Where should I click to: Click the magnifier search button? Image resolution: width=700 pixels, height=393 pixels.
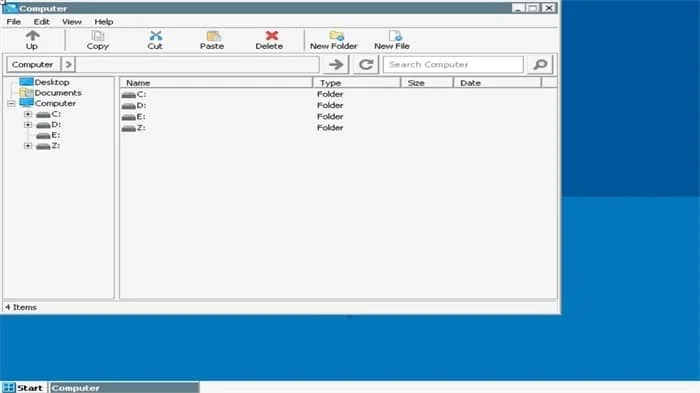(x=540, y=65)
